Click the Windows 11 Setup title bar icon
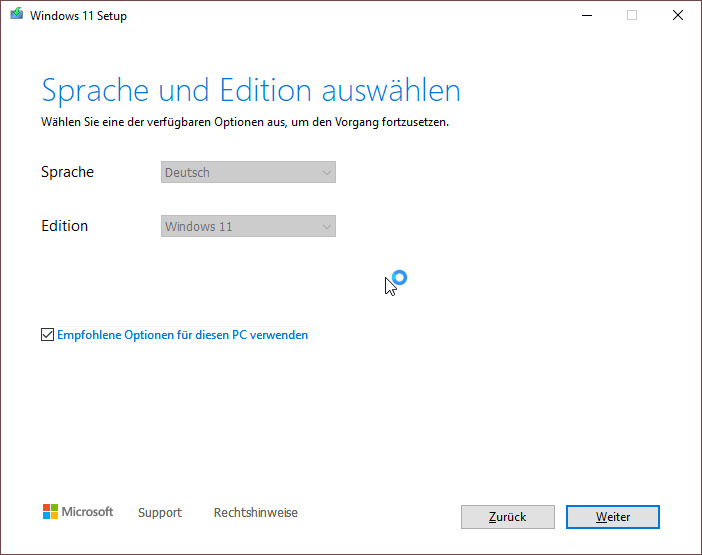Screen dimensions: 702x555 17,14
